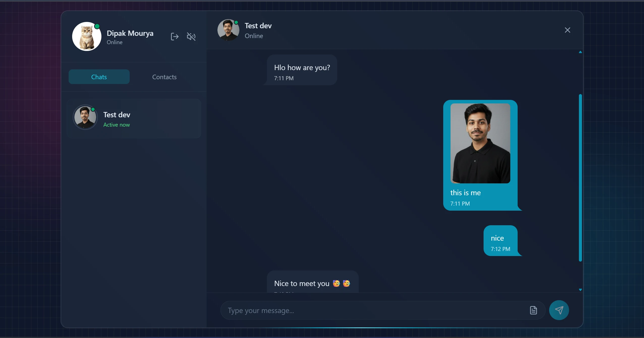
Task: Switch to the Contacts tab
Action: click(x=164, y=77)
